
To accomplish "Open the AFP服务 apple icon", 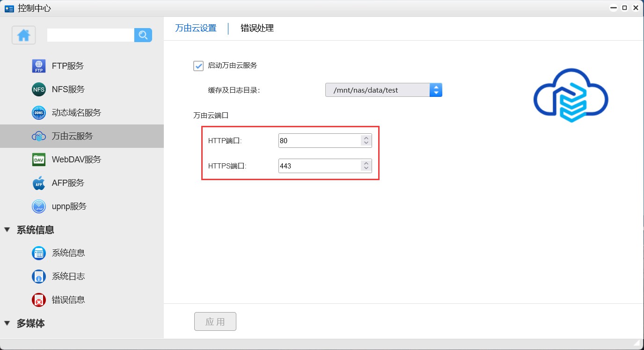I will pos(39,183).
